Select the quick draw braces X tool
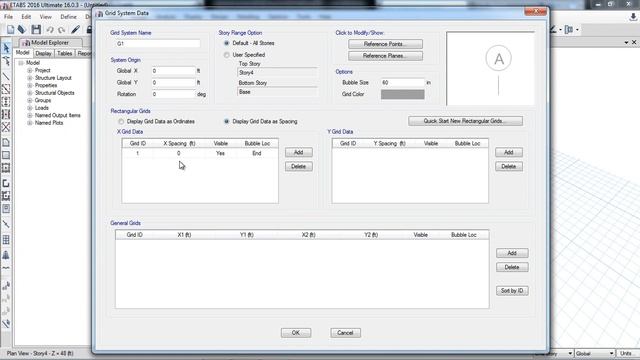The height and width of the screenshot is (360, 640). click(6, 127)
